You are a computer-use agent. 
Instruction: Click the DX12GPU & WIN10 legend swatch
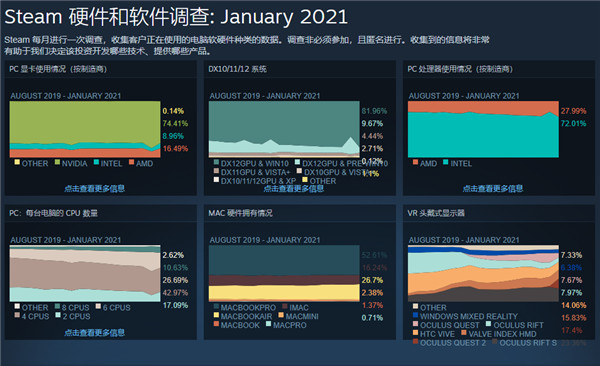[x=217, y=162]
